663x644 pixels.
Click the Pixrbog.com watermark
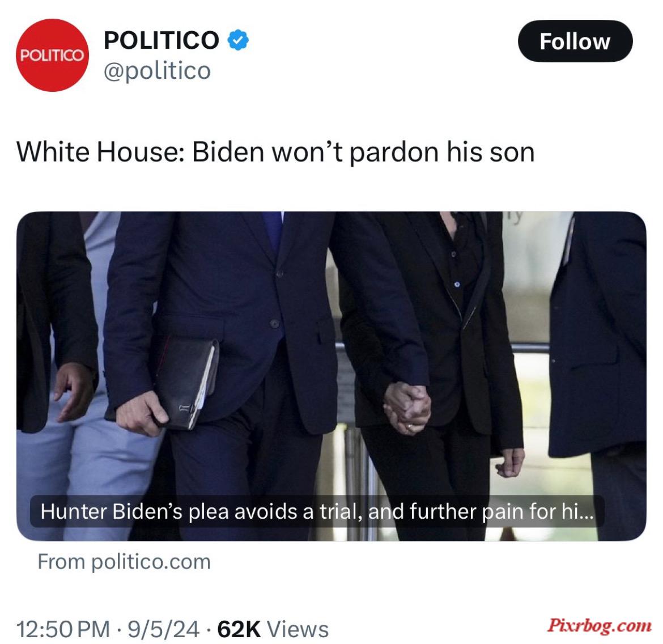coord(599,625)
